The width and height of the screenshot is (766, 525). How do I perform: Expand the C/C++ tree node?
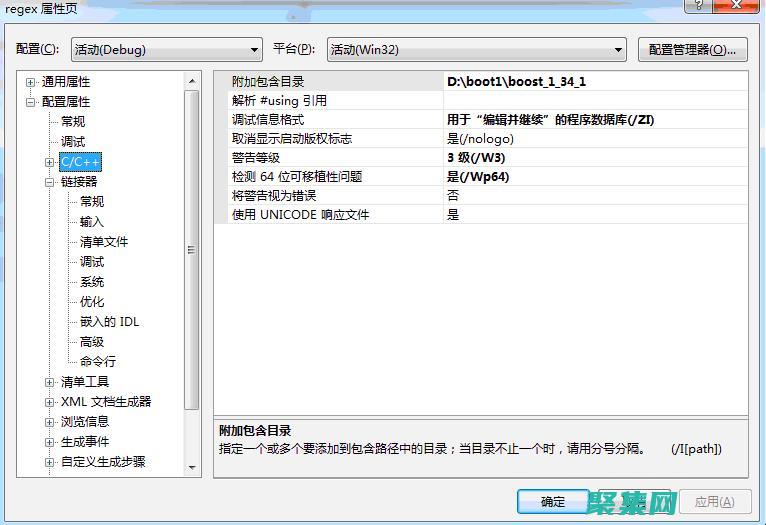pyautogui.click(x=50, y=162)
